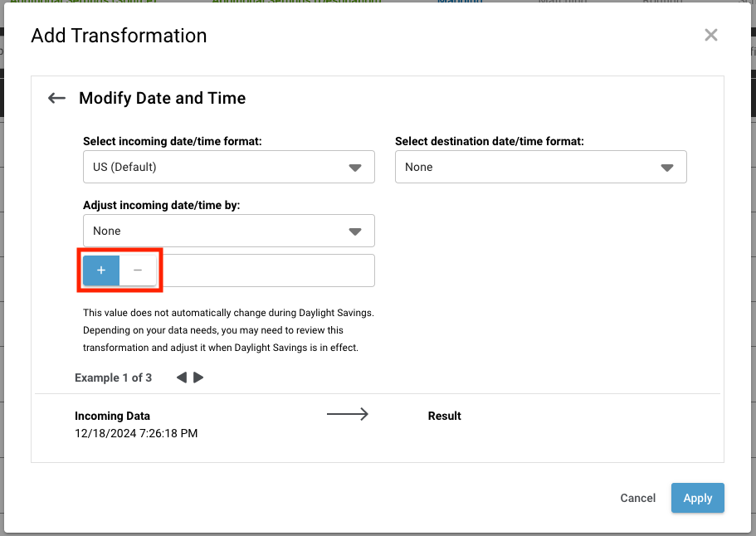Click the Modify Date and Time heading
The height and width of the screenshot is (536, 756).
coord(163,99)
